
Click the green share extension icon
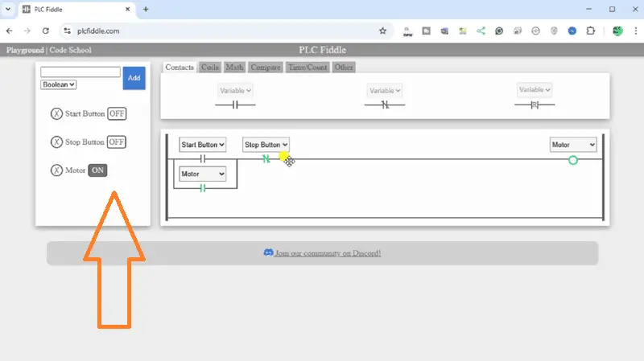[481, 31]
